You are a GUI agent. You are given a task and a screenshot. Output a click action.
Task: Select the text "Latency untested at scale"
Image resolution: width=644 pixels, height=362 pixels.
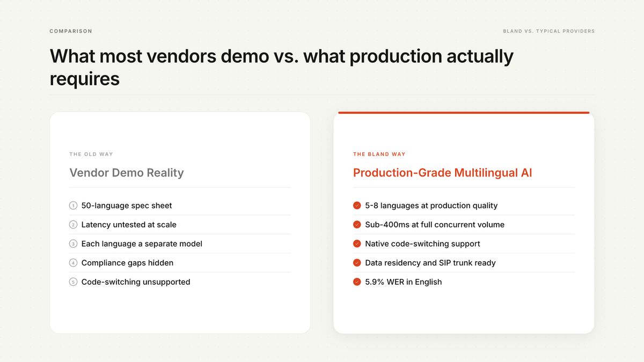click(129, 225)
